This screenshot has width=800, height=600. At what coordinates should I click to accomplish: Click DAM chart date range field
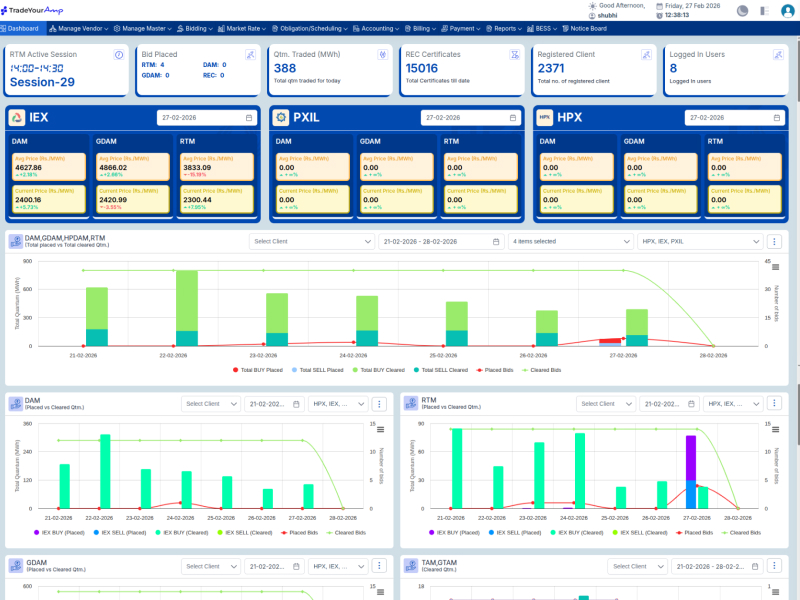click(274, 404)
